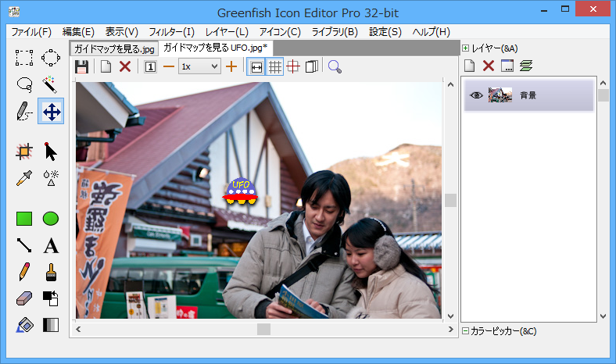Pick the eyedropper tool
Viewport: 616px width, 364px height.
(24, 177)
